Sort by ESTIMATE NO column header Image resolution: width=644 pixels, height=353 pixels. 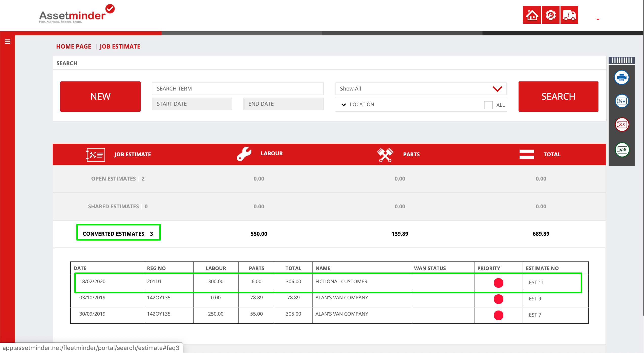(542, 268)
